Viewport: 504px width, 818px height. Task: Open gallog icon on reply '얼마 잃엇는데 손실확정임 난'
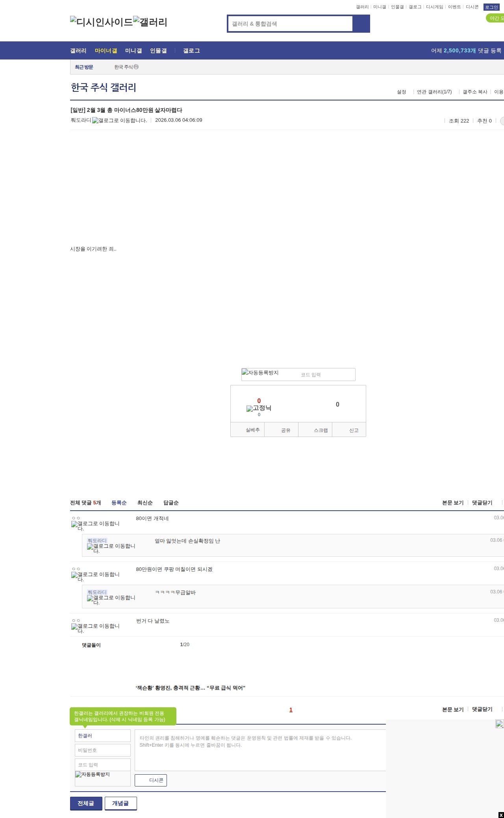[111, 548]
